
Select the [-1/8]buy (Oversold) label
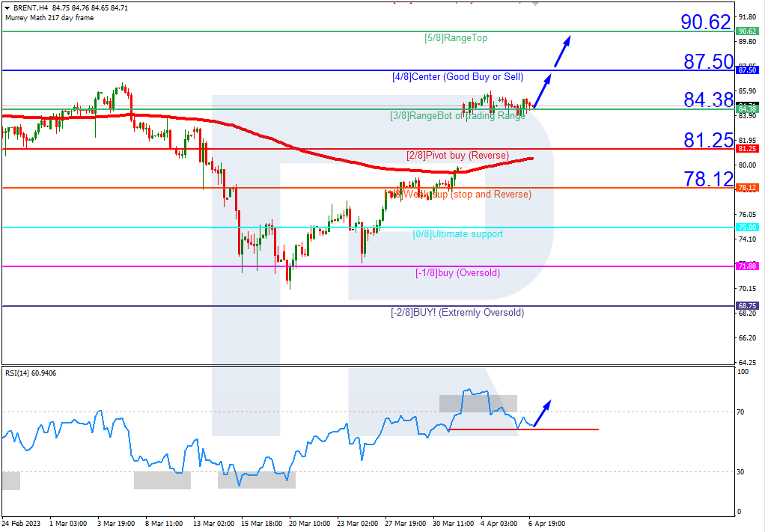457,273
